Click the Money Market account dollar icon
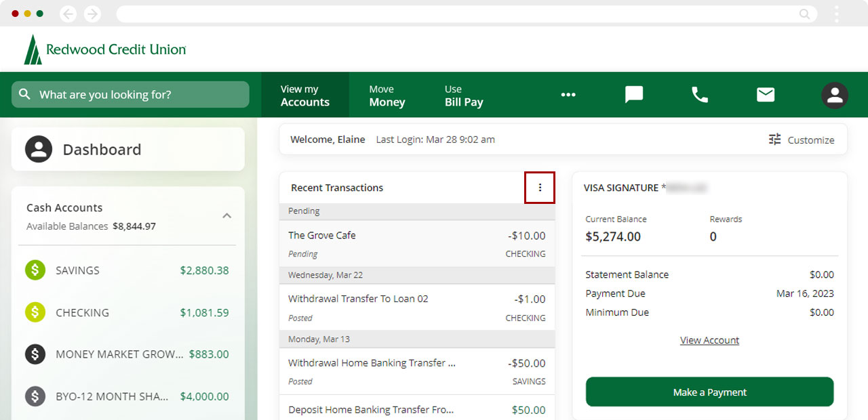Screen dimensions: 868x420 coord(35,354)
